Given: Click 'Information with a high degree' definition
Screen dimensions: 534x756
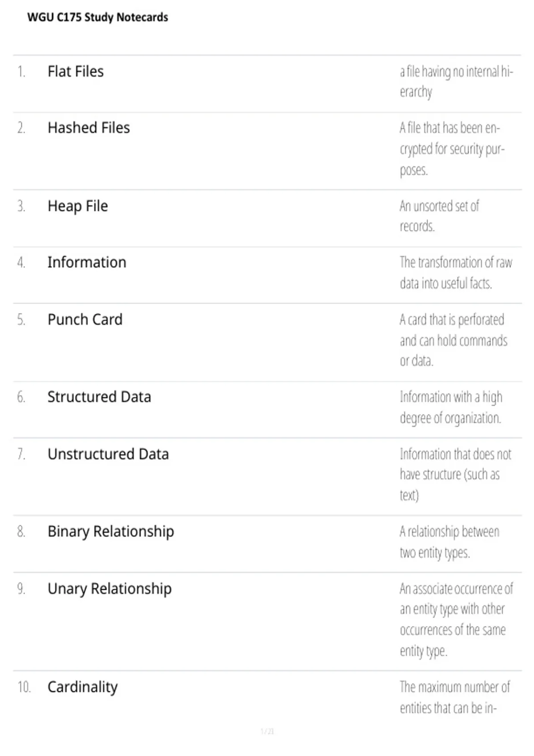Looking at the screenshot, I should [451, 407].
